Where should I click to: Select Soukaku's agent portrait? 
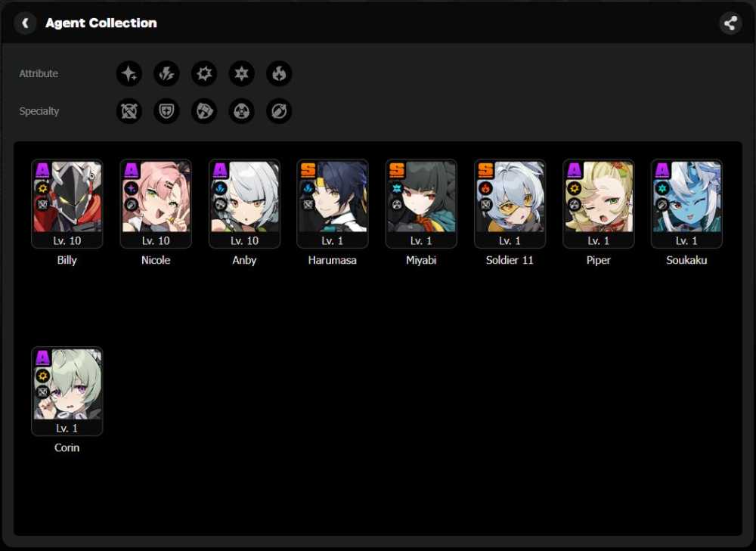click(x=687, y=197)
